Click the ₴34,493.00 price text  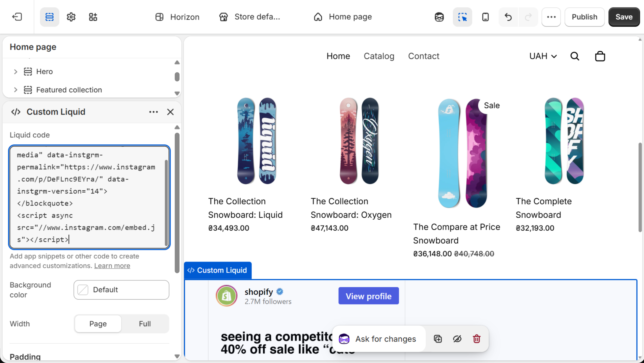click(x=229, y=228)
